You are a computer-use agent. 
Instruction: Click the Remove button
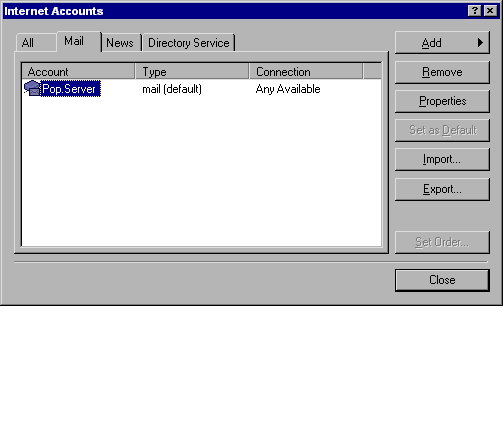[442, 72]
